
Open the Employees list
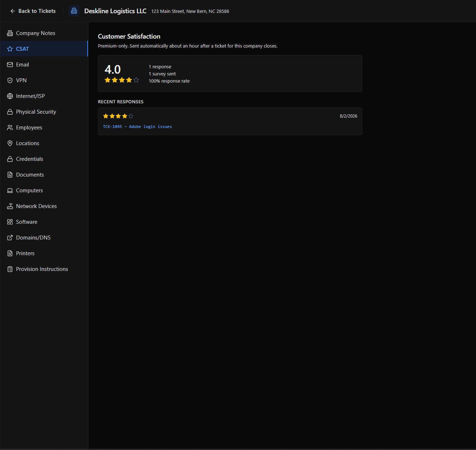pos(44,128)
